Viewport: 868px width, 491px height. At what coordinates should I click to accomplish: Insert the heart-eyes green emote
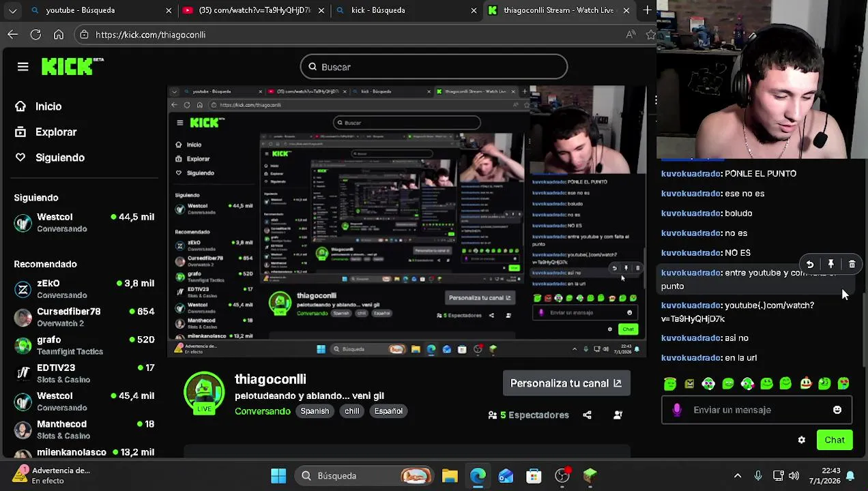843,384
